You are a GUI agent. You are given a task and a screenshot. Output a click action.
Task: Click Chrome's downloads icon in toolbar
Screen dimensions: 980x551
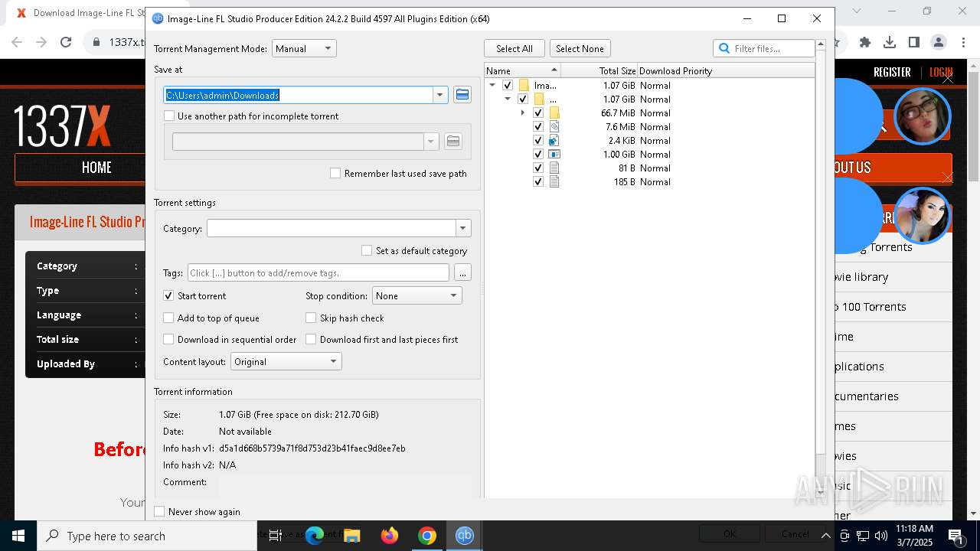pos(890,42)
